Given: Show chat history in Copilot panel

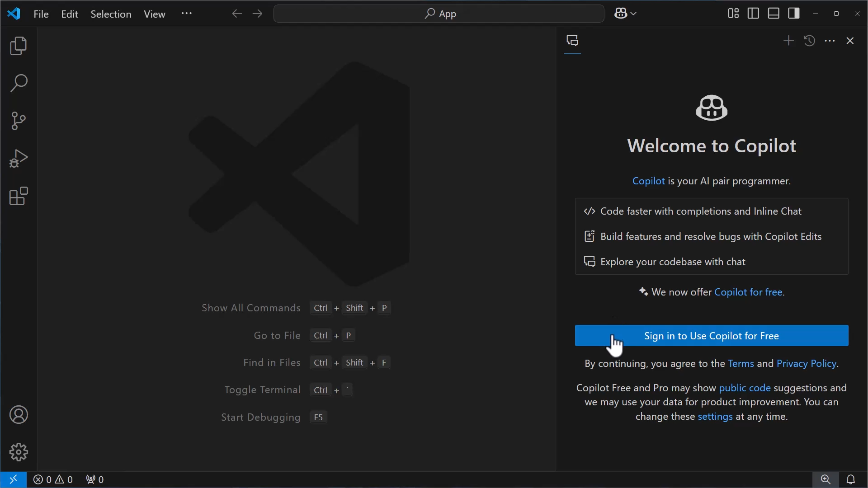Looking at the screenshot, I should point(809,41).
